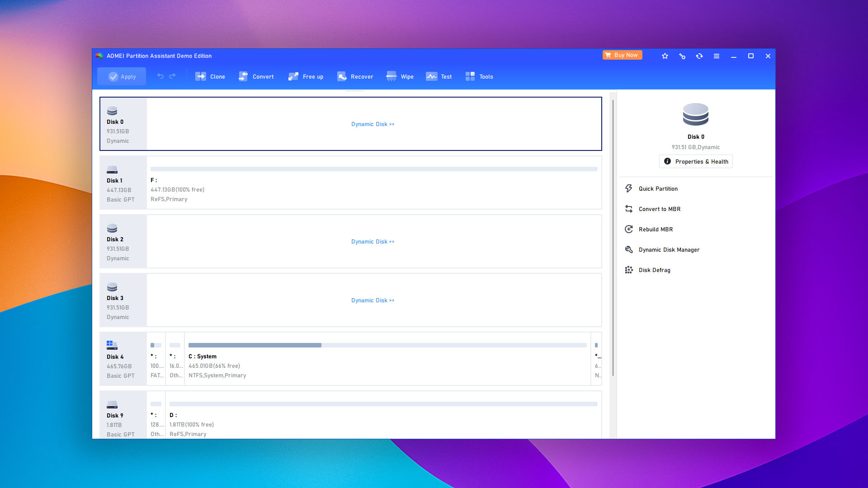Click the disk list vertical scrollbar
The width and height of the screenshot is (868, 488).
(613, 238)
